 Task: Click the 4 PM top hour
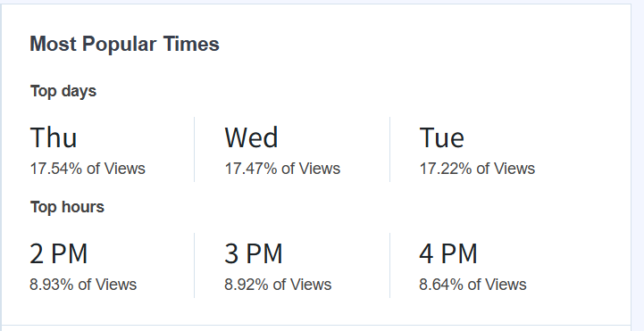tap(448, 253)
